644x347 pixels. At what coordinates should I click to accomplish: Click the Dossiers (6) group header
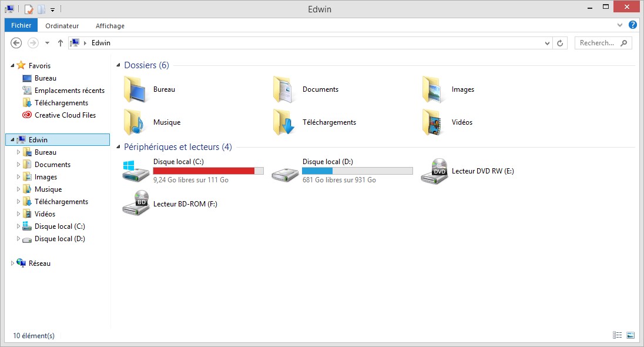(147, 65)
